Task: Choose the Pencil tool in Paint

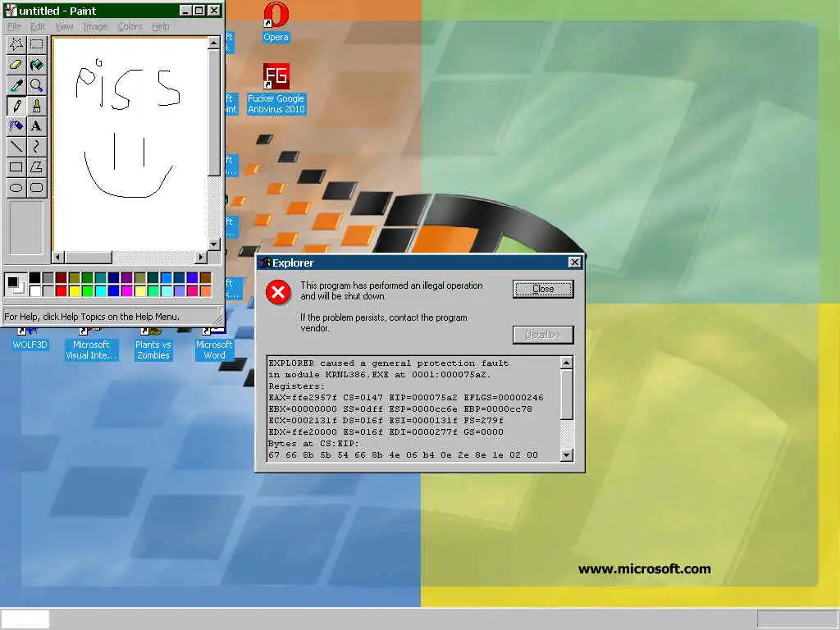Action: [16, 106]
